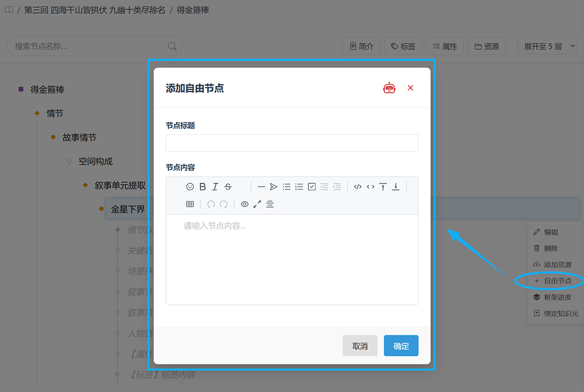Open the 展开至 5 层 dropdown
The height and width of the screenshot is (392, 584).
[547, 47]
